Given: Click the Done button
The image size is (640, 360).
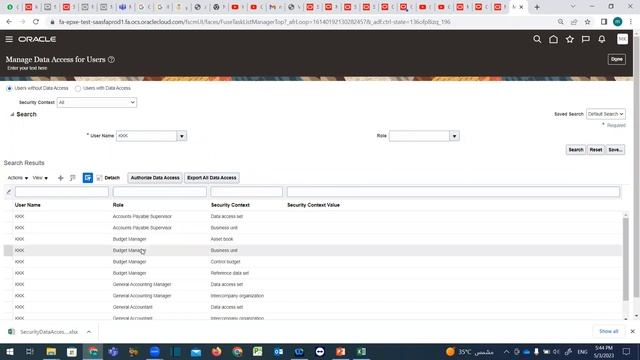Looking at the screenshot, I should (x=616, y=59).
